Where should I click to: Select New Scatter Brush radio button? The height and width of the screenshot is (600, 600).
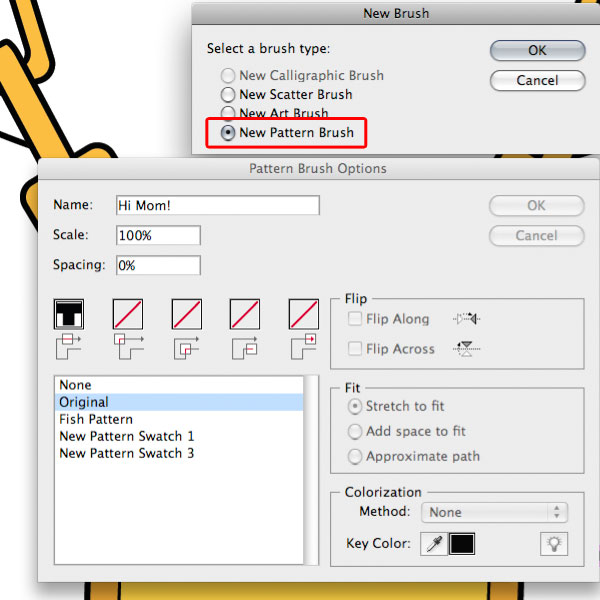point(228,94)
